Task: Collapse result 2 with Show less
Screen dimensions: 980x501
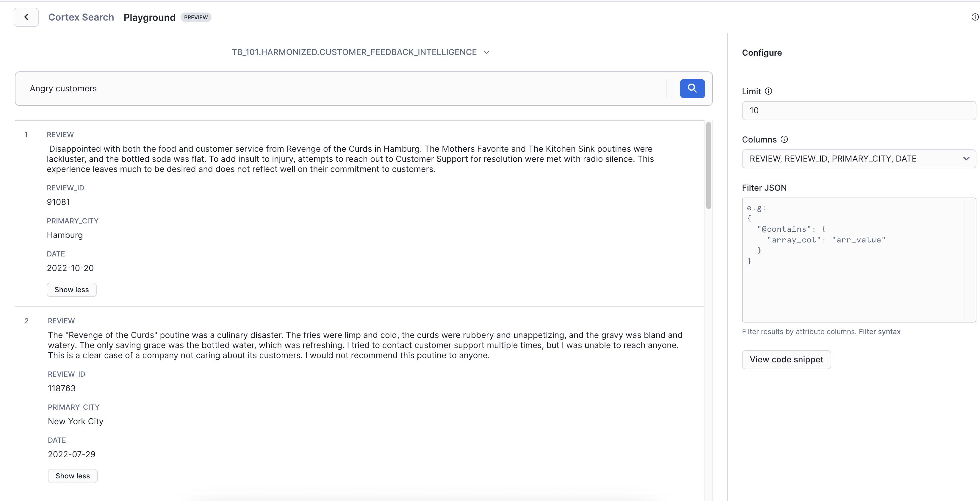Action: pos(73,476)
